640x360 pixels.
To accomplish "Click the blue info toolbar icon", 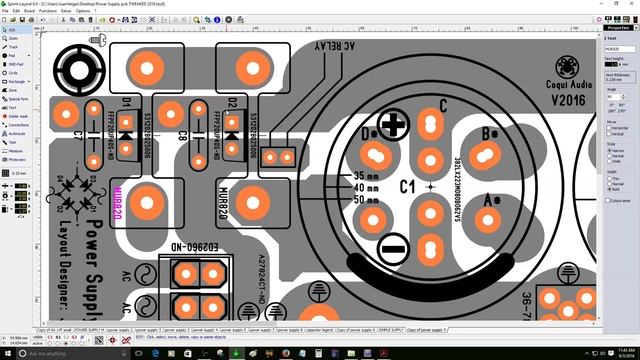I will point(217,20).
